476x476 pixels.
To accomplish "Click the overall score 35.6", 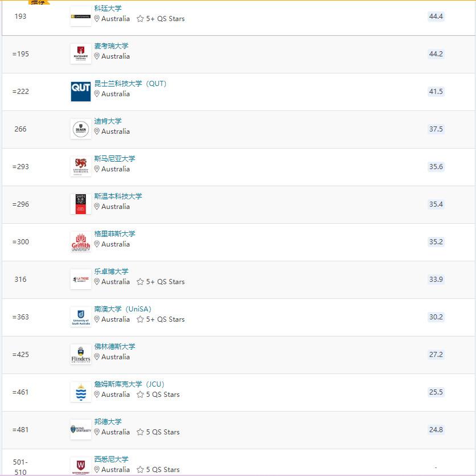I will coord(436,167).
